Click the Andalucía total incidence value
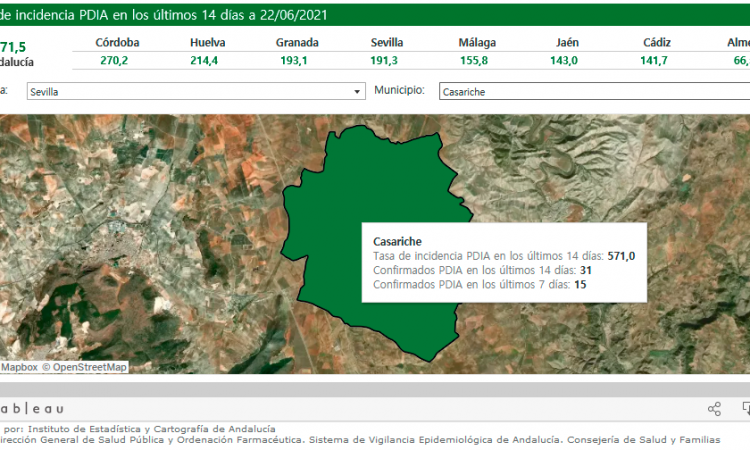Screen dimensions: 750x450 pyautogui.click(x=14, y=47)
